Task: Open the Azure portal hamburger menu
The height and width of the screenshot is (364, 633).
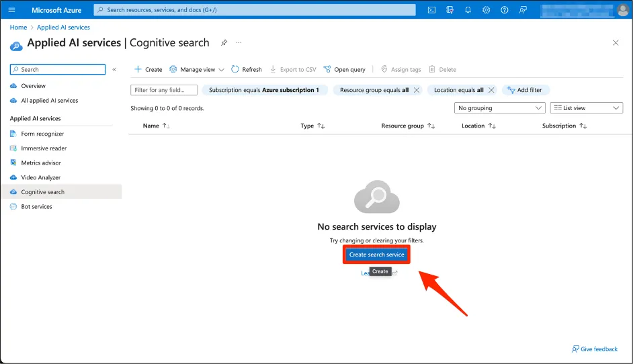Action: click(11, 9)
